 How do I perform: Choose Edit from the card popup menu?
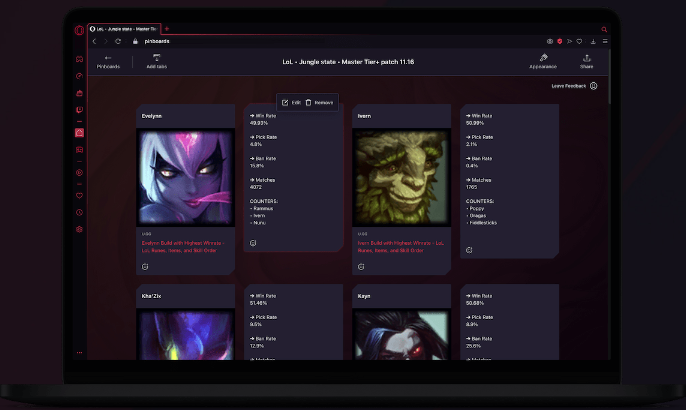pyautogui.click(x=291, y=102)
